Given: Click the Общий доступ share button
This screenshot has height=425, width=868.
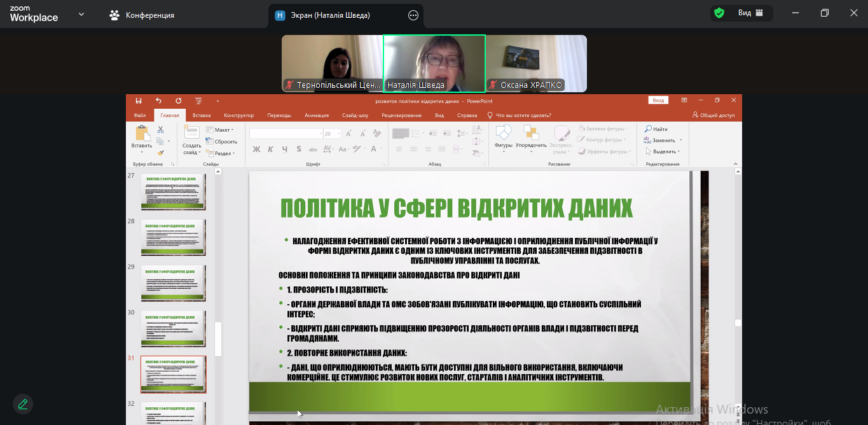Looking at the screenshot, I should (713, 115).
